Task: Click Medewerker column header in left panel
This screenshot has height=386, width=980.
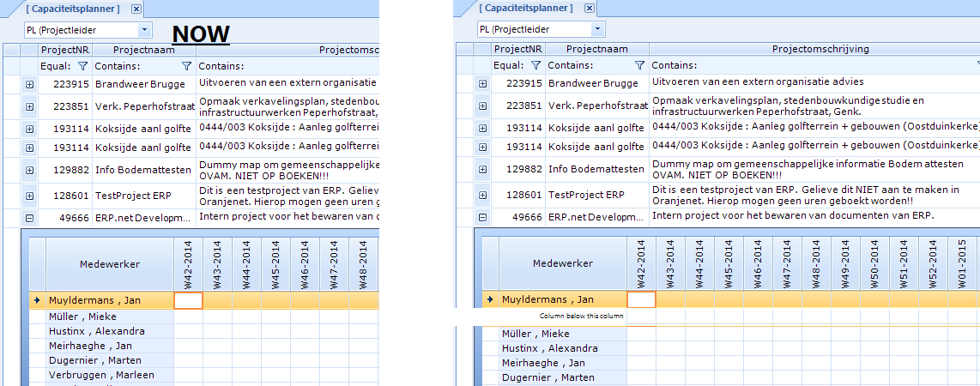Action: (110, 264)
